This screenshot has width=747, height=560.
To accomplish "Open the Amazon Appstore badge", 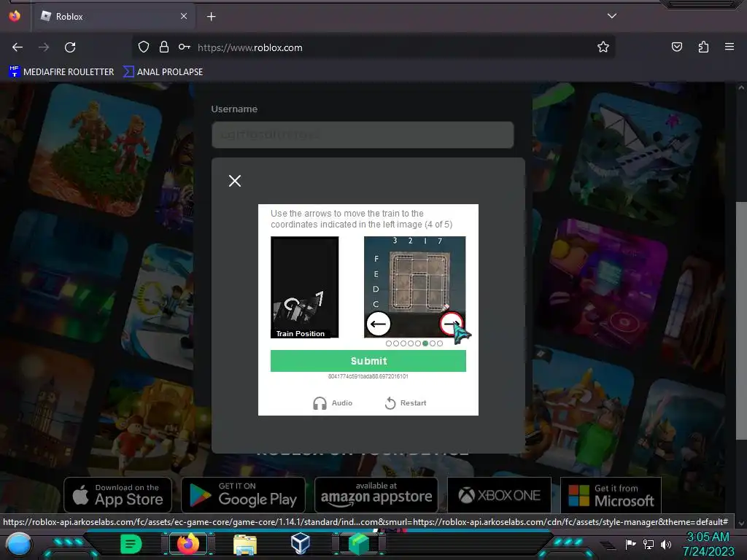I will [376, 495].
